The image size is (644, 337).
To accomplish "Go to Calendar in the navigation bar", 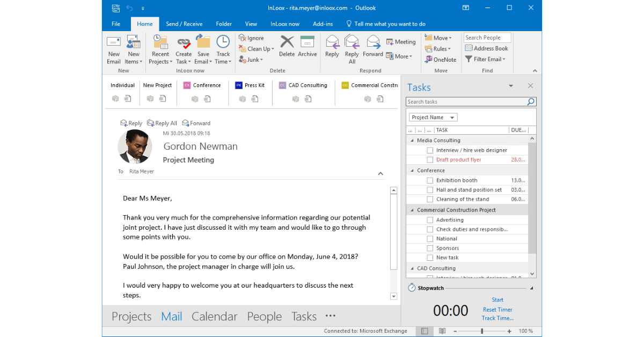I will (215, 317).
